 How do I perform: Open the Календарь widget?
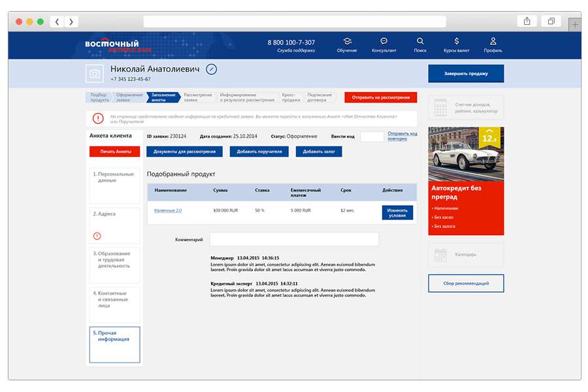click(440, 254)
